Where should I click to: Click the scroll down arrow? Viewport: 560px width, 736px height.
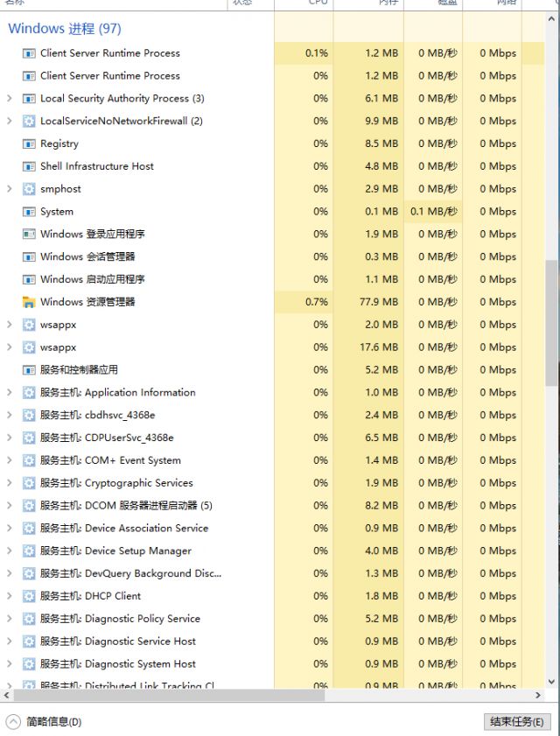click(551, 682)
